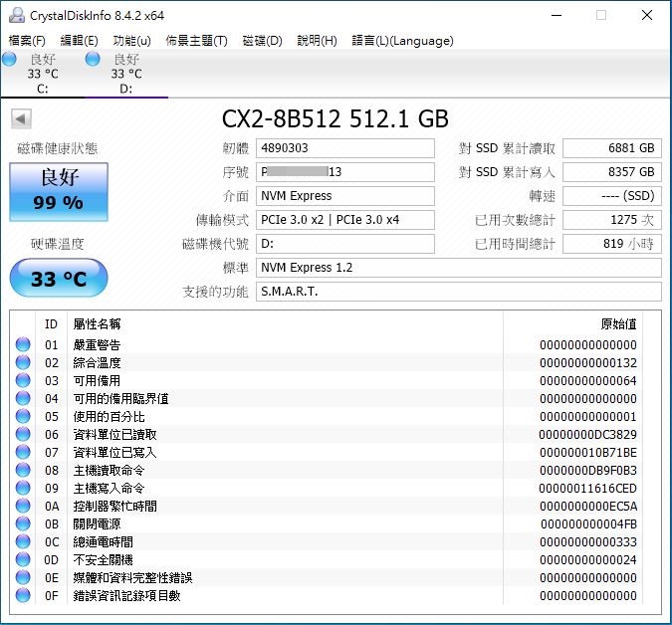
Task: Click the blue orb beside attribute 01 嚴重警告
Action: [23, 345]
